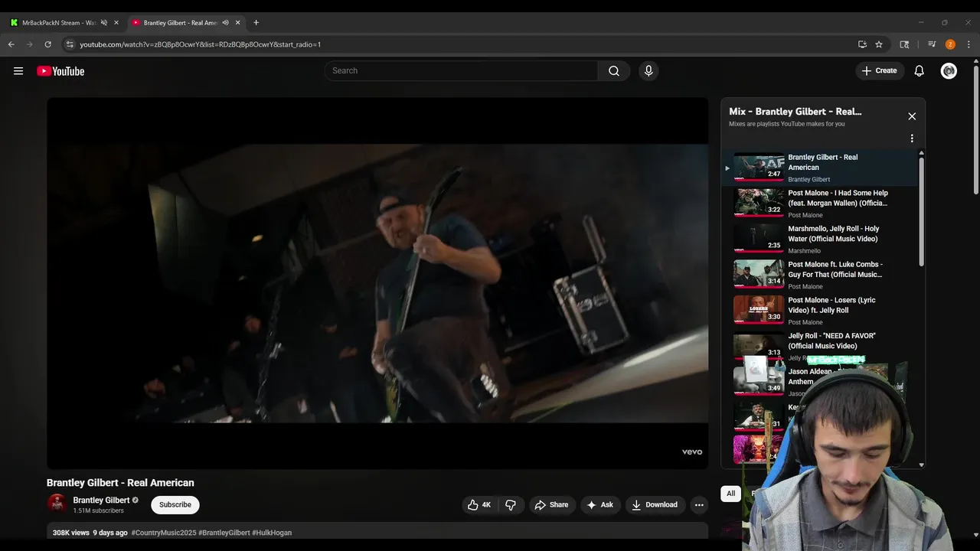Close the Brantley Gilbert tab
980x551 pixels.
click(x=237, y=23)
